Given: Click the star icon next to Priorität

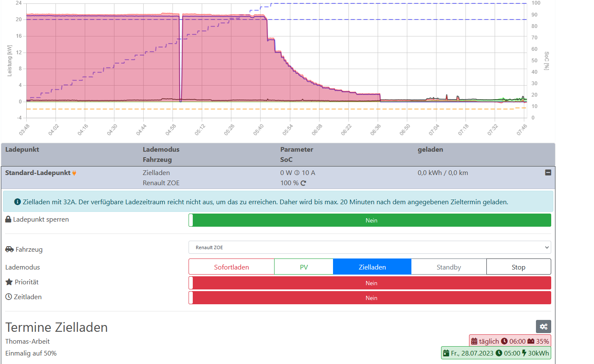Looking at the screenshot, I should click(9, 282).
